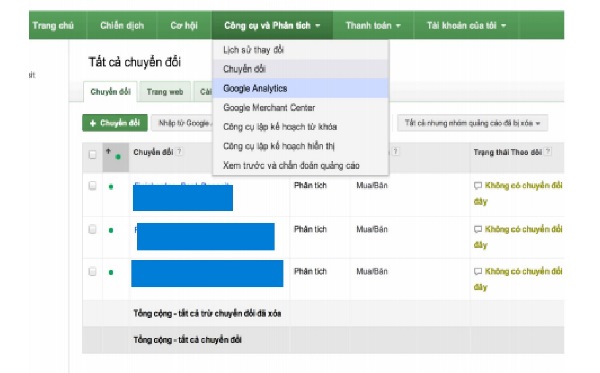Check the second conversion row checkbox
600x373 pixels.
click(x=92, y=229)
